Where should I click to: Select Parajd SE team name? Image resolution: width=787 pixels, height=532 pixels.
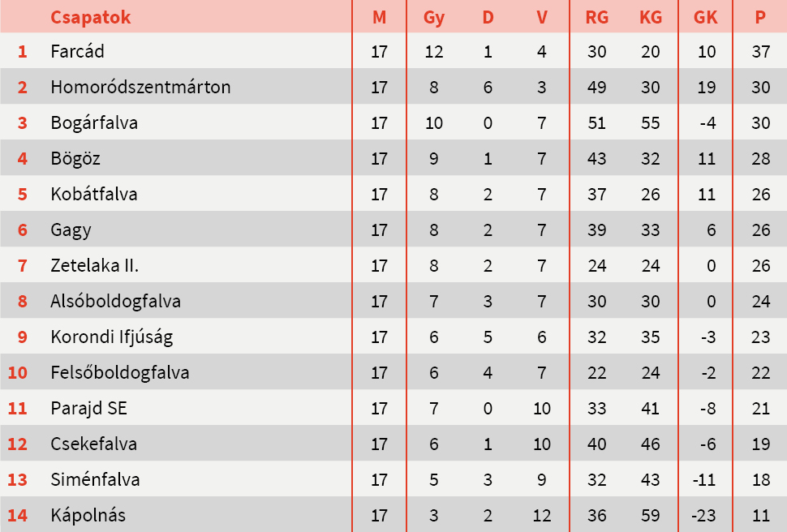tap(88, 409)
